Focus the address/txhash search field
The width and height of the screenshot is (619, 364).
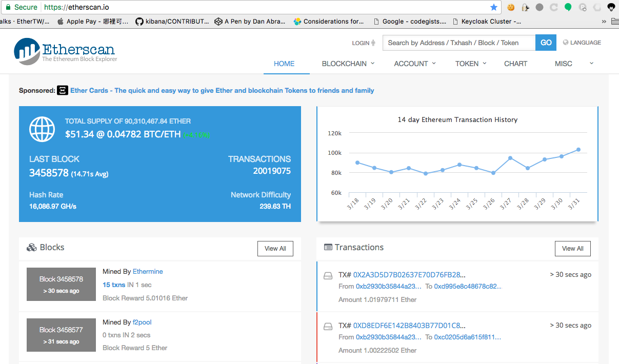click(459, 43)
